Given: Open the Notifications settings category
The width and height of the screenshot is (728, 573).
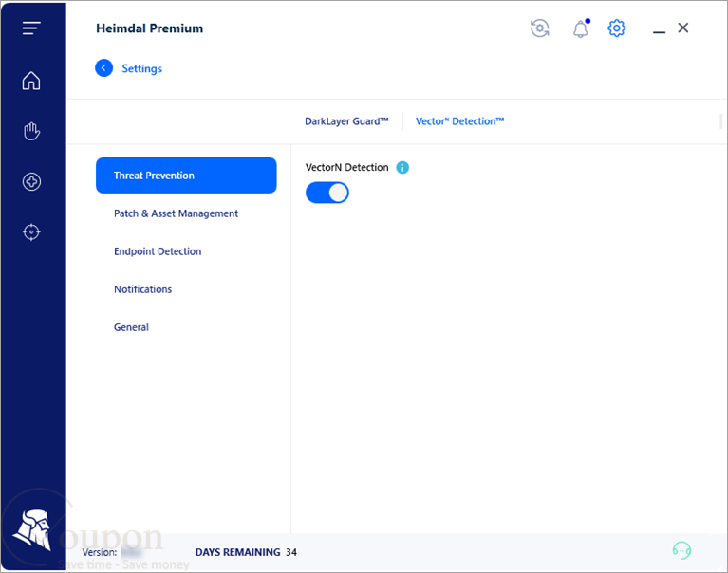Looking at the screenshot, I should pos(143,289).
